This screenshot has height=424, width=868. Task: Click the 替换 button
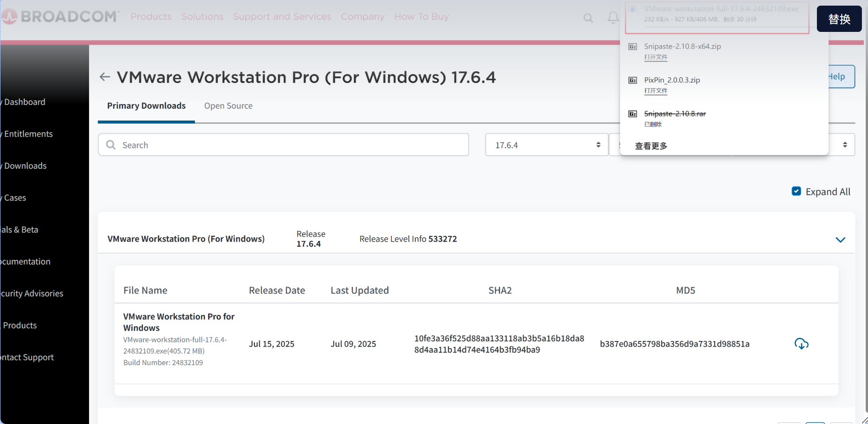coord(839,19)
